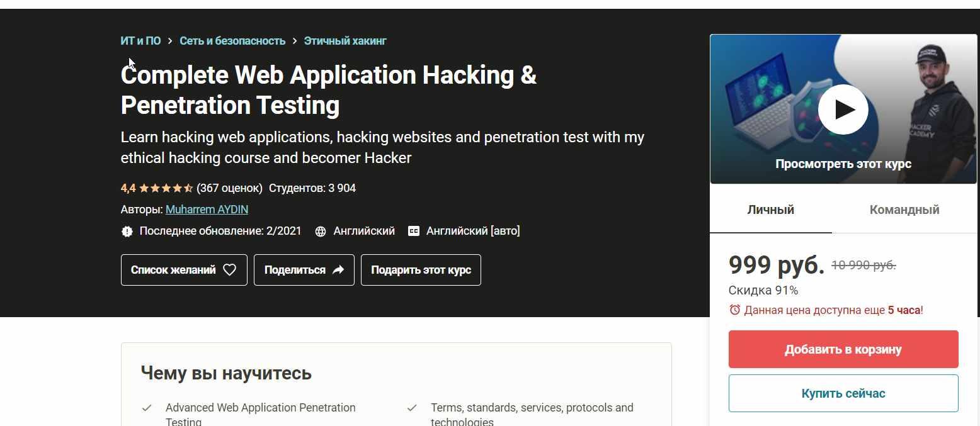Click the heart icon in wishlist button
Image resolution: width=980 pixels, height=426 pixels.
point(230,270)
